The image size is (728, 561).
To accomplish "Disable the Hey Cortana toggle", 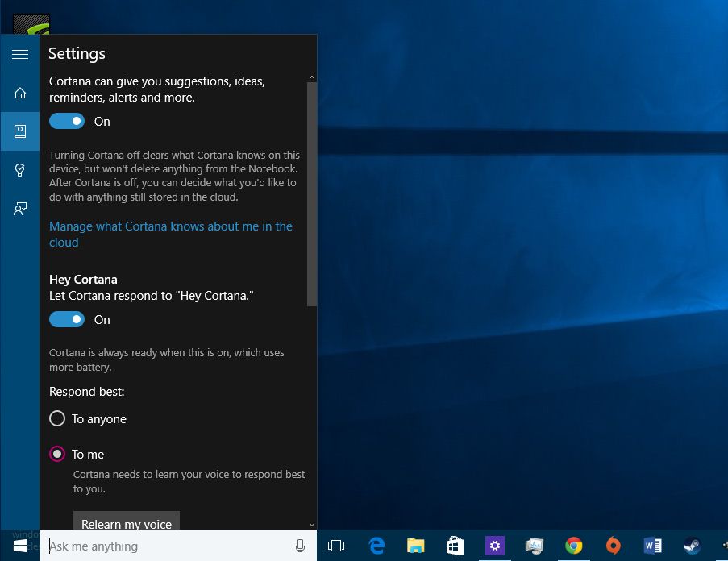I will [x=67, y=319].
